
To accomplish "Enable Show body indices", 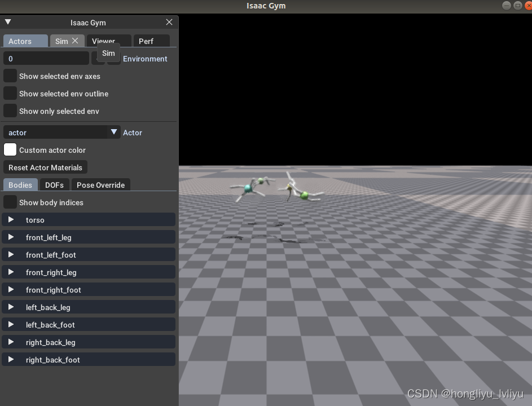I will click(x=10, y=202).
